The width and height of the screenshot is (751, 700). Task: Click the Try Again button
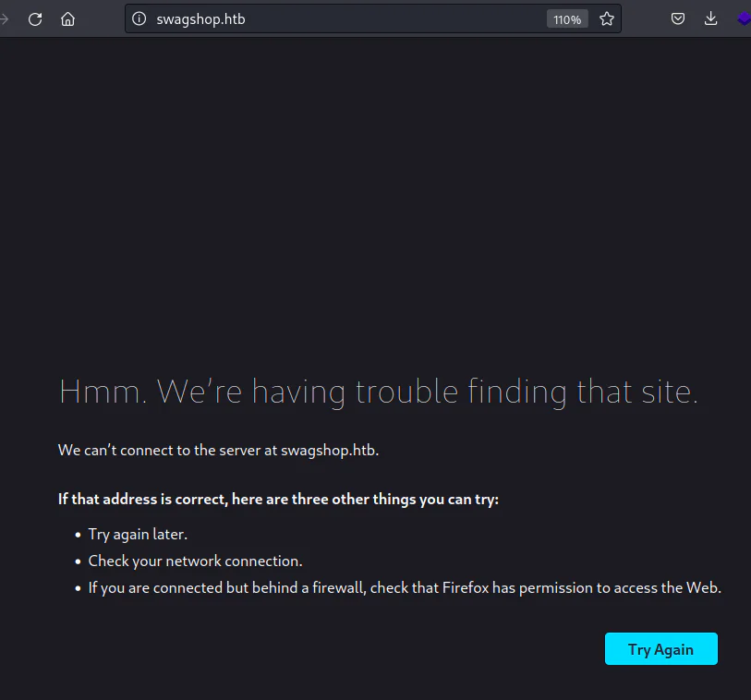[661, 649]
